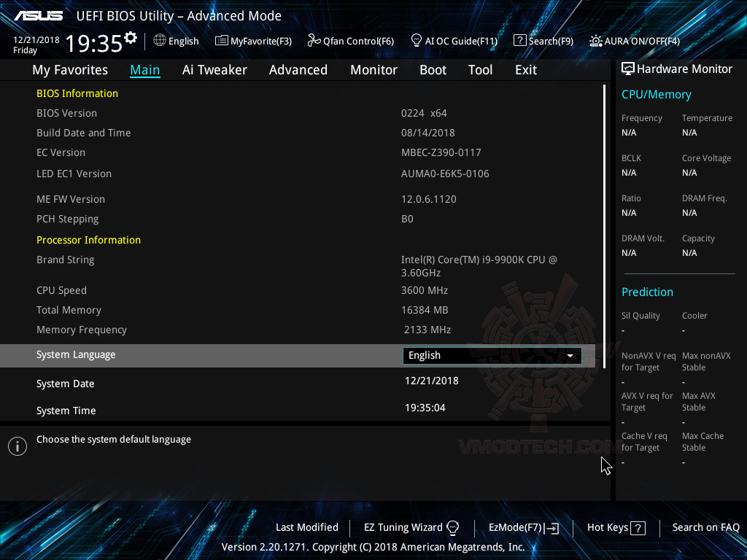Click the info icon beside the help text
The width and height of the screenshot is (747, 560).
pos(17,446)
